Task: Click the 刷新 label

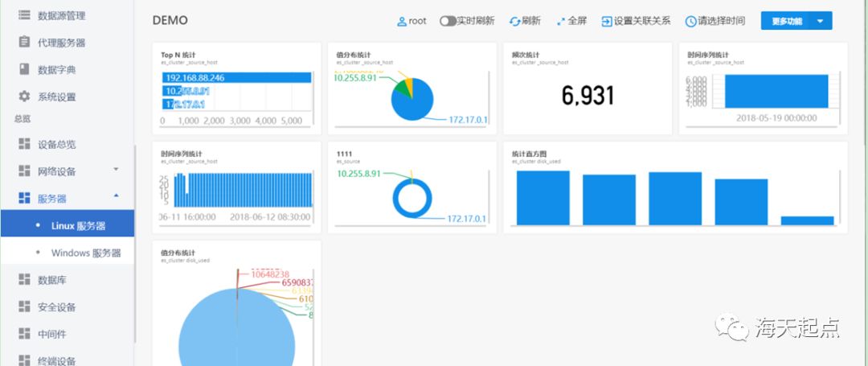Action: [531, 21]
